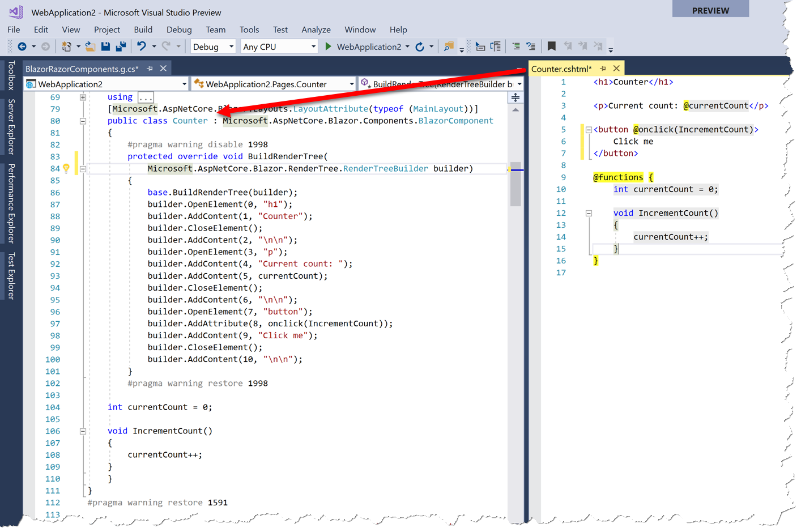This screenshot has height=532, width=801.
Task: Close the Counter.cshtml tab
Action: tap(616, 69)
